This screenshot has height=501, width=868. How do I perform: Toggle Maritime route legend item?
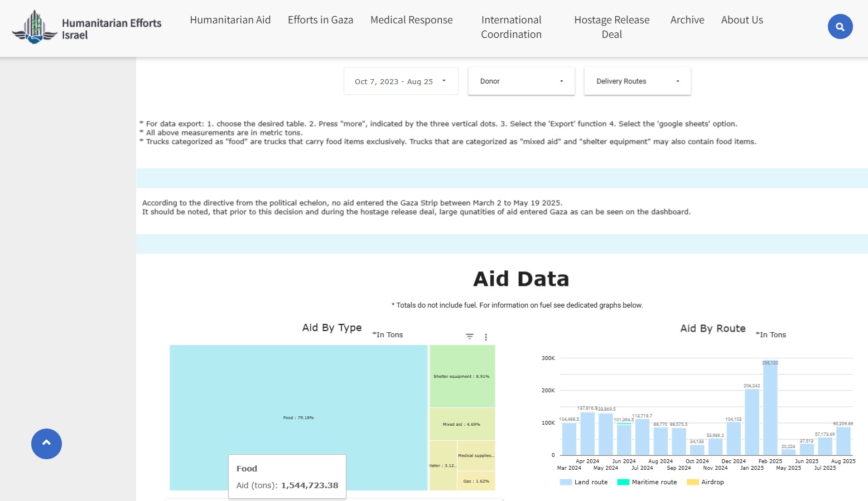click(x=647, y=482)
